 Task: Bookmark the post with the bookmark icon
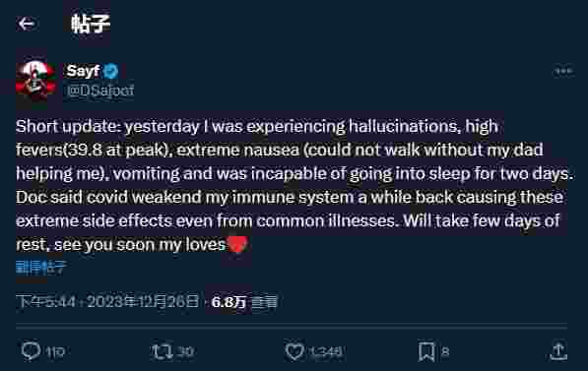(x=426, y=351)
